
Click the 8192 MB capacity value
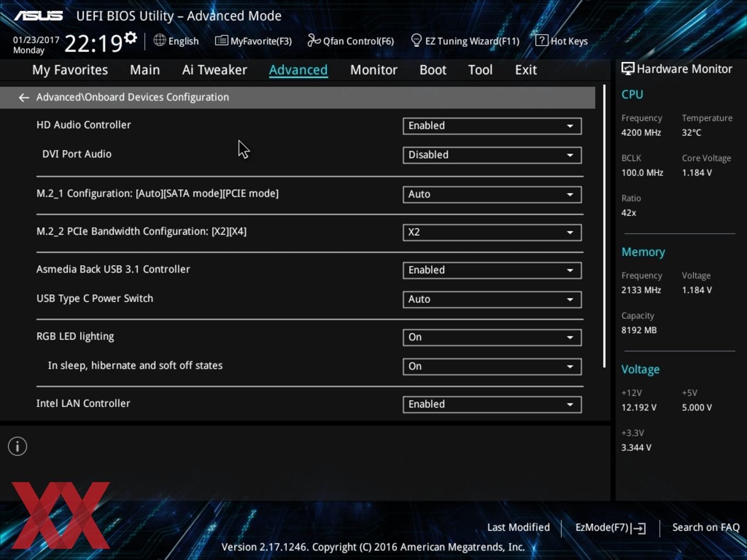pos(639,330)
